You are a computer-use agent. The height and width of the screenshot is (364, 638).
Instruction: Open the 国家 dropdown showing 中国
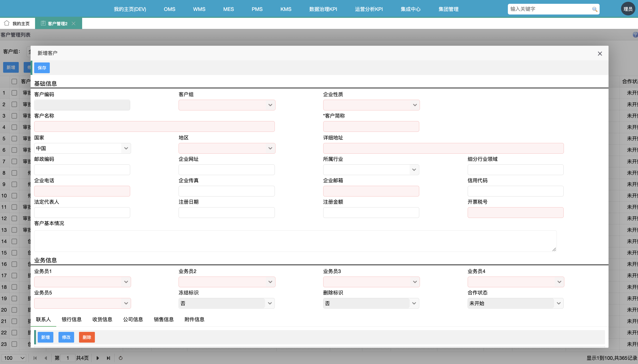coord(126,148)
